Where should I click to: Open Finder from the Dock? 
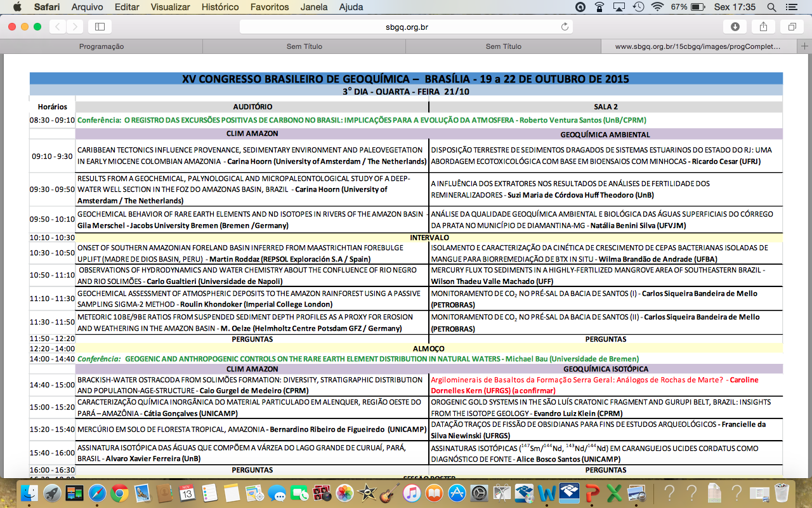(x=30, y=492)
